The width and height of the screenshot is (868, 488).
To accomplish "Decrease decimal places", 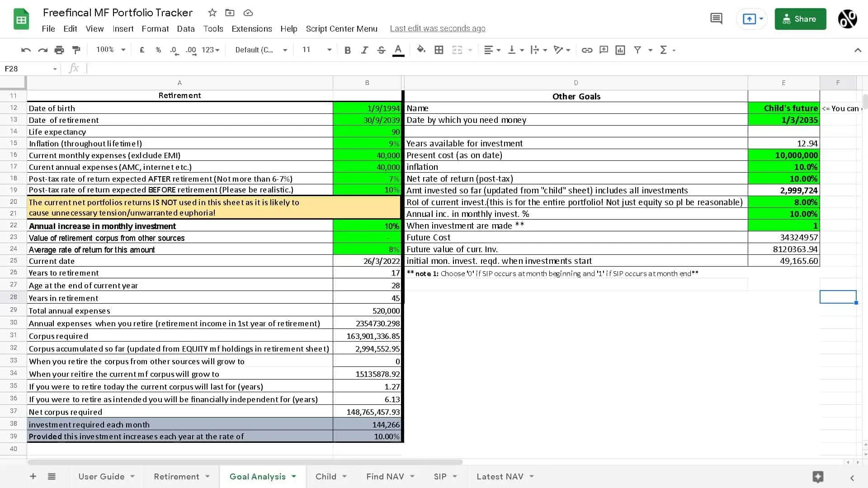I will (174, 50).
